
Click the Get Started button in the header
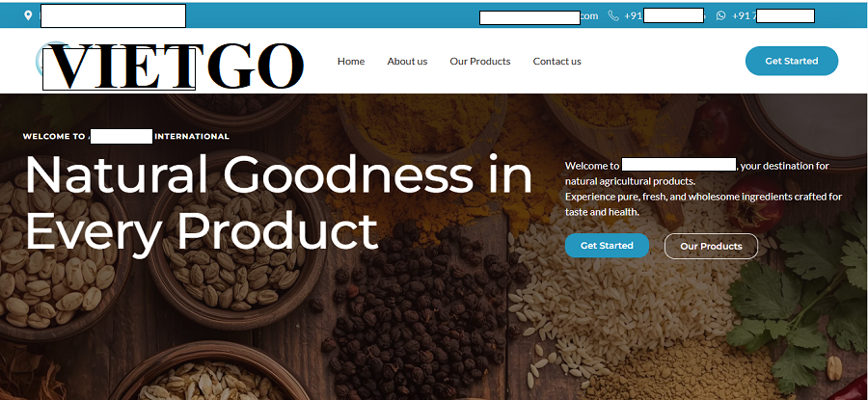coord(792,61)
